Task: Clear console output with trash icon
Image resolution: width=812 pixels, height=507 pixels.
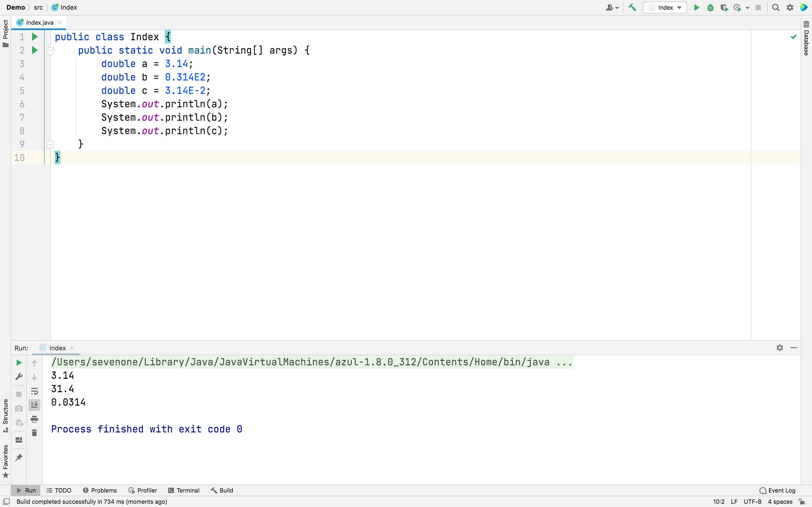Action: (x=34, y=433)
